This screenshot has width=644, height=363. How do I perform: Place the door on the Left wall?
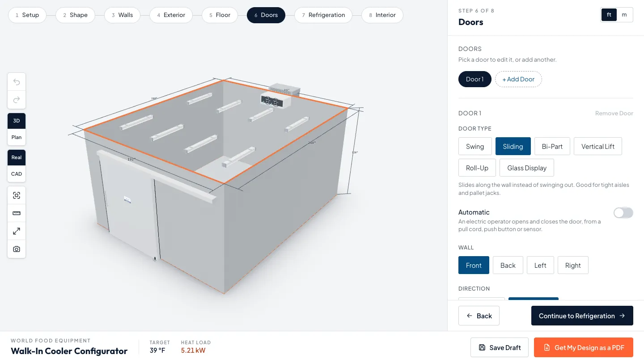coord(540,265)
